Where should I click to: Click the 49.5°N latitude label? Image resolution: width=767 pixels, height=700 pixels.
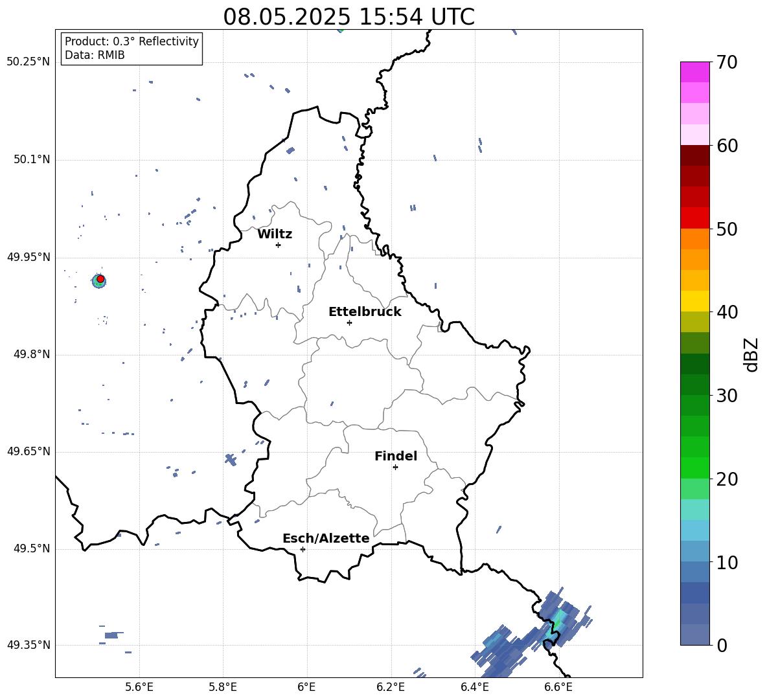[31, 548]
